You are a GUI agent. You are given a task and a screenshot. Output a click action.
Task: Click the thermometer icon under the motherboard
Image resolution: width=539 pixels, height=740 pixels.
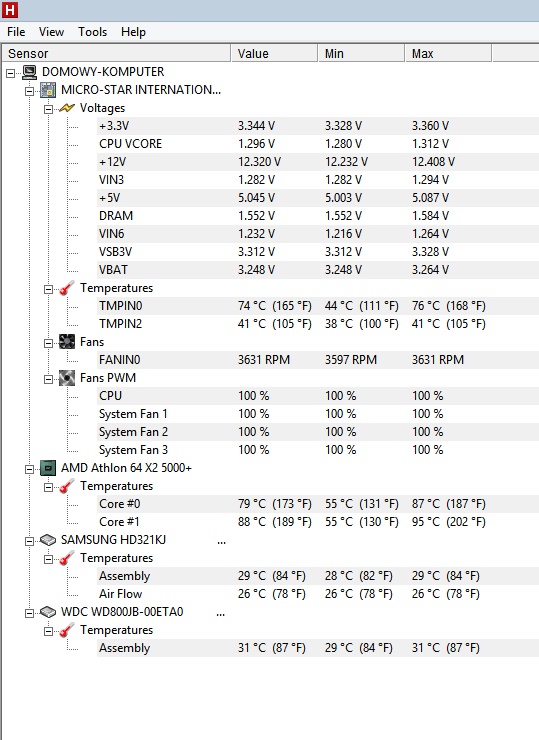67,288
